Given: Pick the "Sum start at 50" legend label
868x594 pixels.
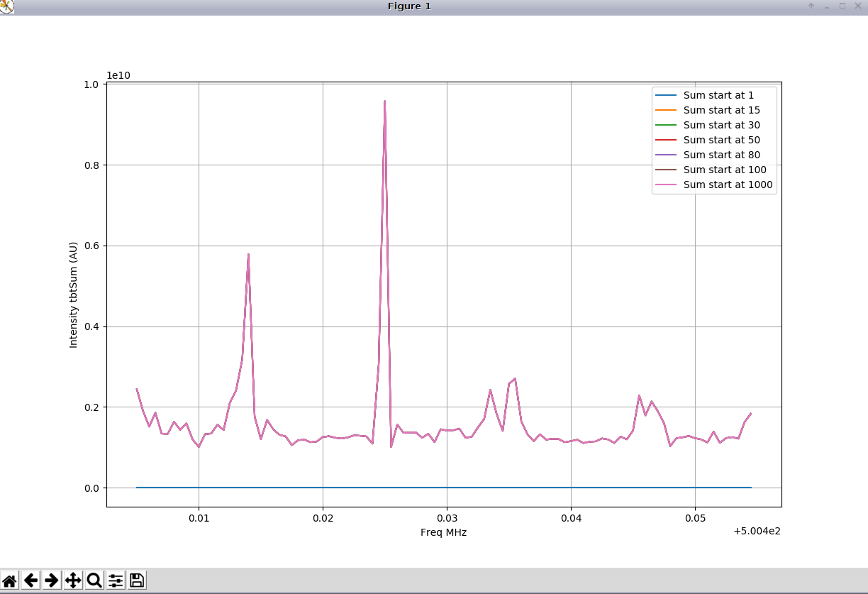Looking at the screenshot, I should (721, 140).
